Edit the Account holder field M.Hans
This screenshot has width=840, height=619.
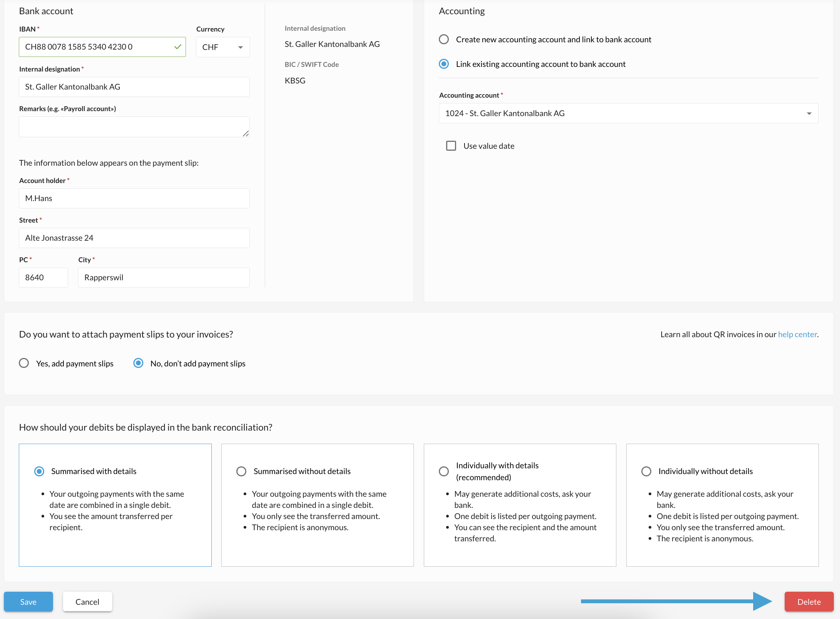[134, 198]
